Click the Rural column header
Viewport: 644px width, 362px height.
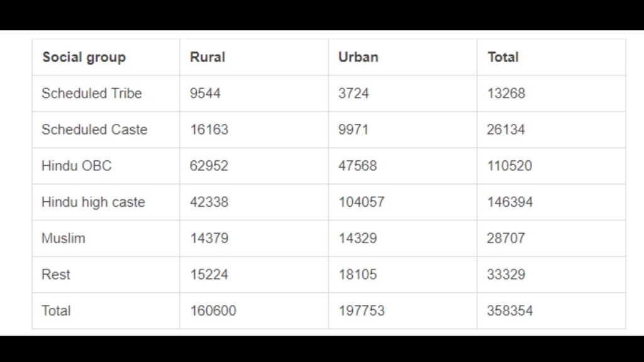click(x=207, y=57)
